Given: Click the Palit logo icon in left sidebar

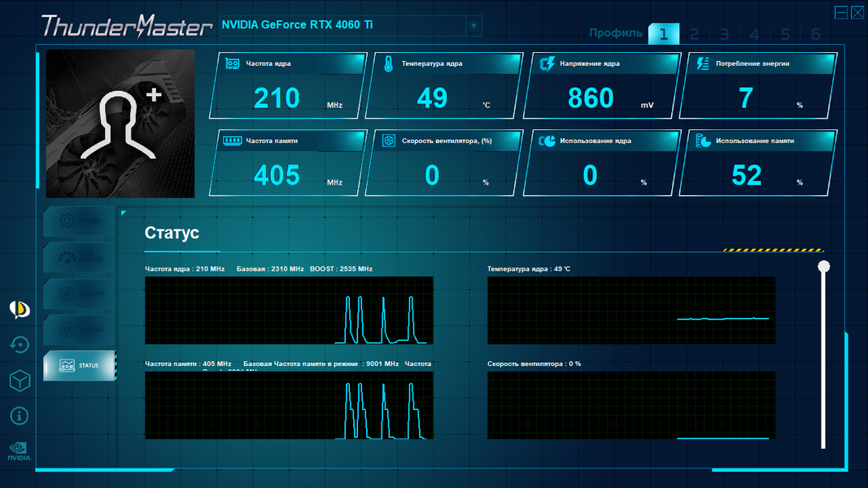Looking at the screenshot, I should tap(20, 309).
